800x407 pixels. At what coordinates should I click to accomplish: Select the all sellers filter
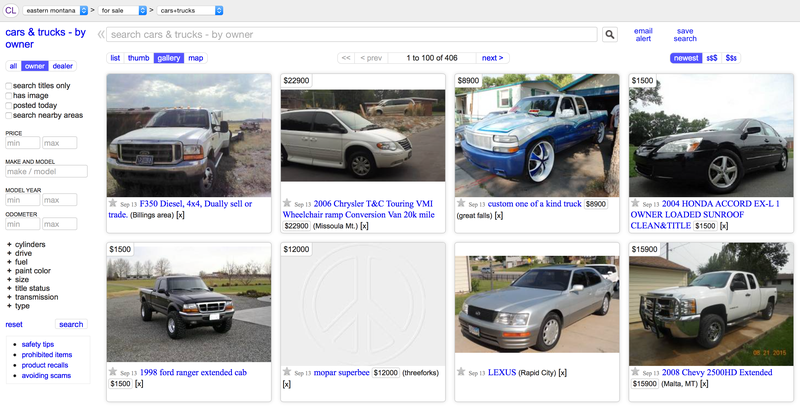tap(13, 66)
